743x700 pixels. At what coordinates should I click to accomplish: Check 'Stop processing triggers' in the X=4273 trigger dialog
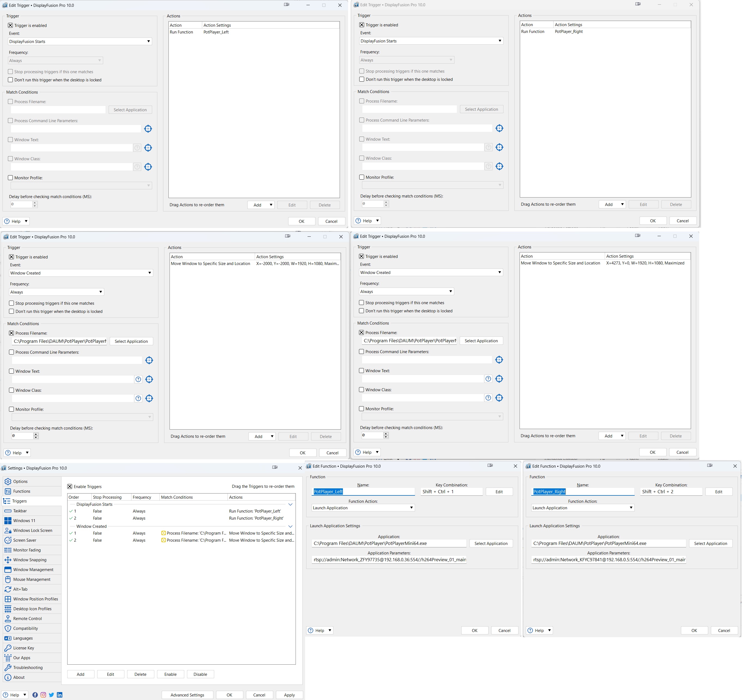[361, 303]
